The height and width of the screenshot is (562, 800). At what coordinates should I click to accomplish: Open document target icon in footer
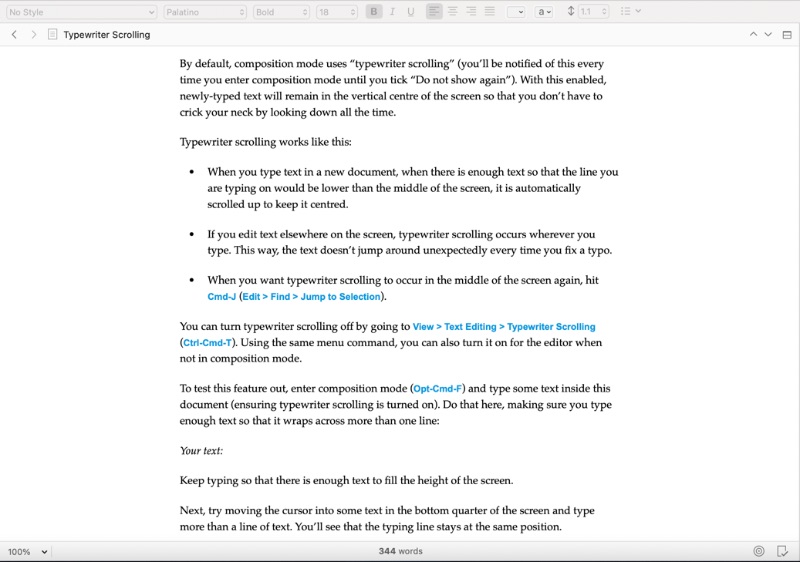tap(759, 551)
